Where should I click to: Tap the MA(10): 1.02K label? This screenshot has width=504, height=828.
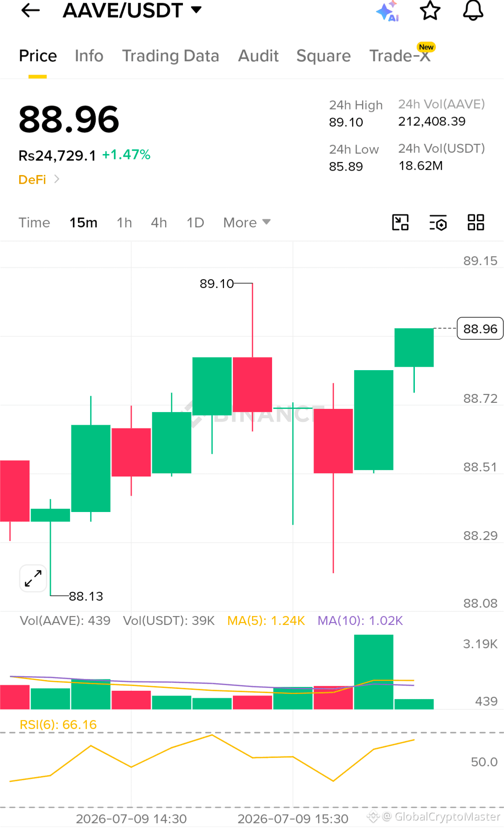(x=360, y=621)
